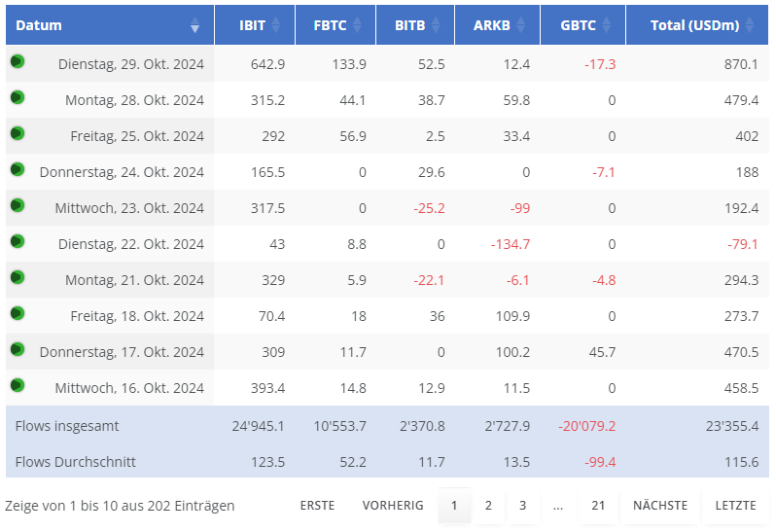776x532 pixels.
Task: Toggle details of Mittwoch, 16. Okt. 2024 row
Action: [18, 385]
